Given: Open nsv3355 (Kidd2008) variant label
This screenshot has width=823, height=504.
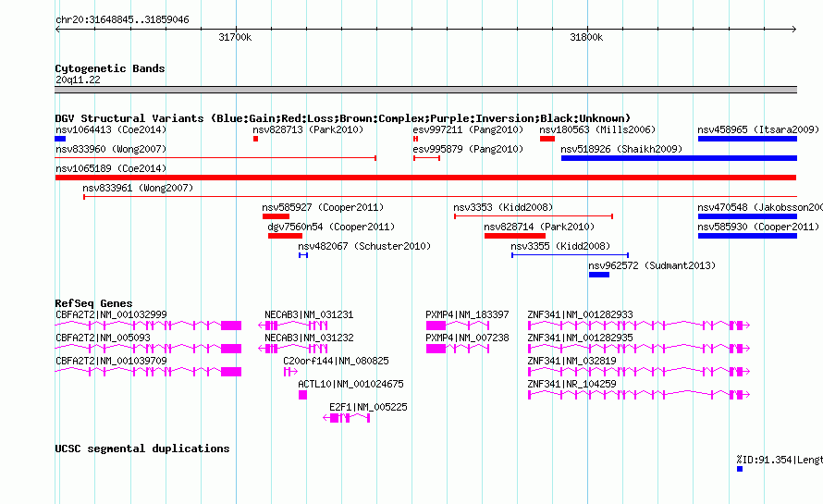Looking at the screenshot, I should point(560,246).
